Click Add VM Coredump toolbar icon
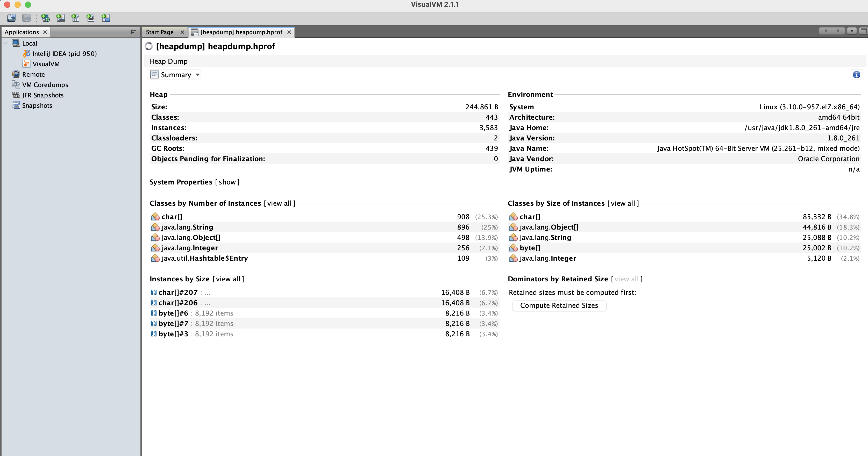Screen dimensions: 868x456 75,18
